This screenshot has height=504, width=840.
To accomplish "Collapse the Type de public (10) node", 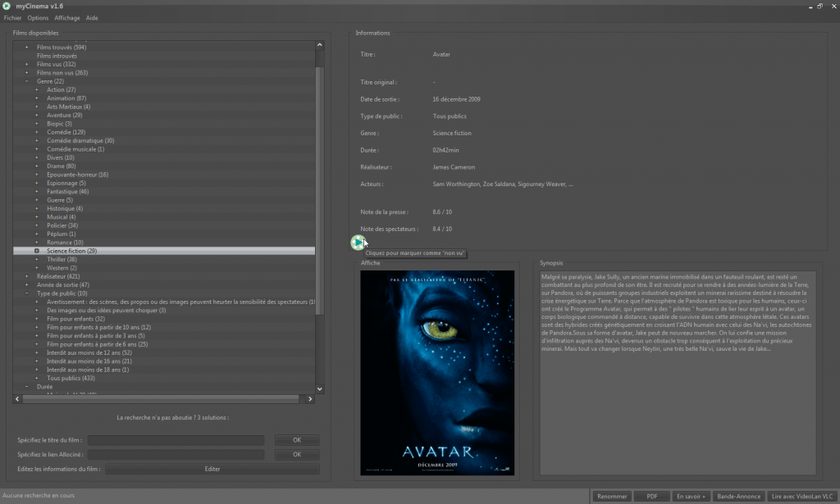I will tap(27, 293).
